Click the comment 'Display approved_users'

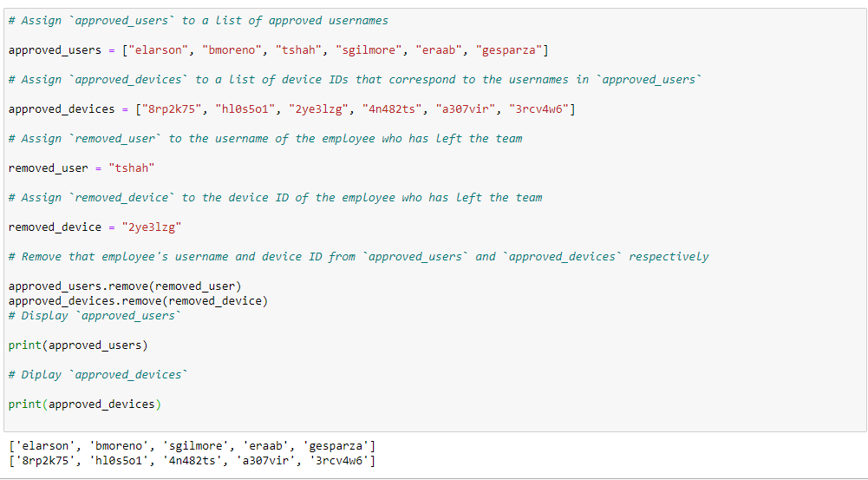[x=95, y=315]
